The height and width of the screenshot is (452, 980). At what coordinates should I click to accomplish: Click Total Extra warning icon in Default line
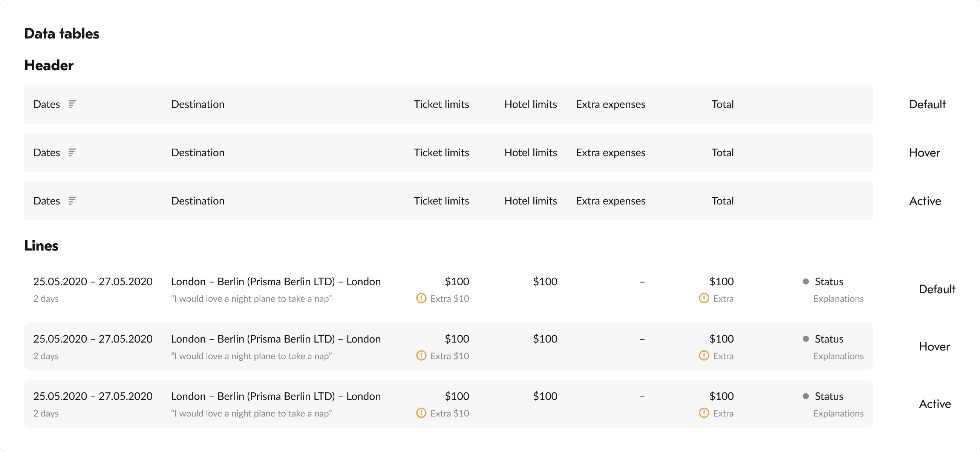[x=704, y=298]
